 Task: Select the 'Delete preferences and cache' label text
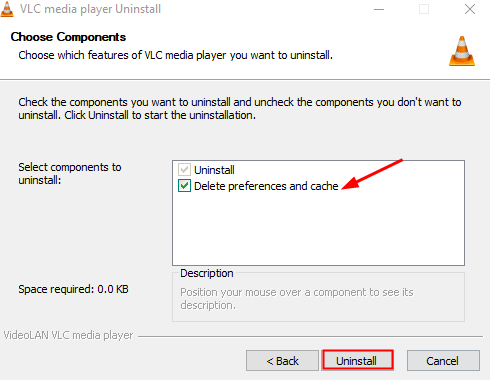click(x=266, y=186)
